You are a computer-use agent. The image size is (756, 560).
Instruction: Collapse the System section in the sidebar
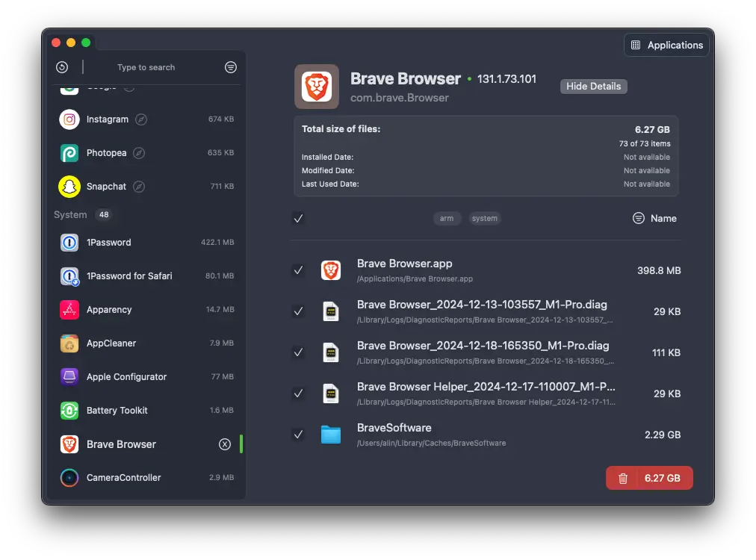pyautogui.click(x=71, y=214)
